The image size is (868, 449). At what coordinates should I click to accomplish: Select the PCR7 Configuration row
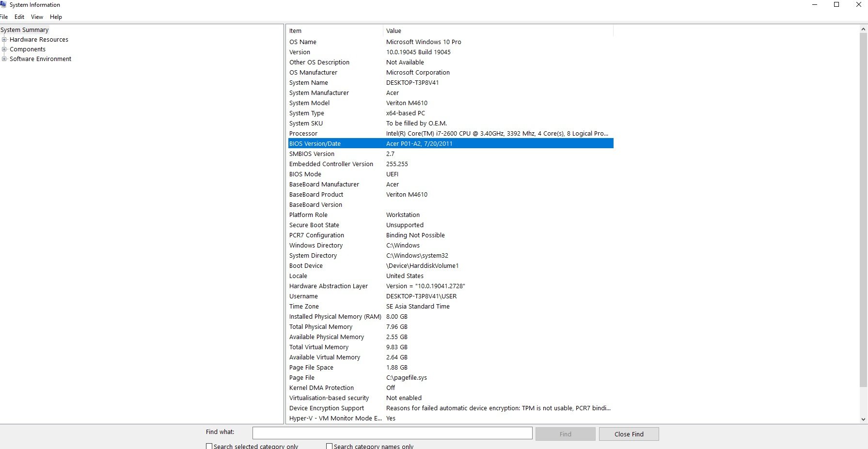coord(451,235)
